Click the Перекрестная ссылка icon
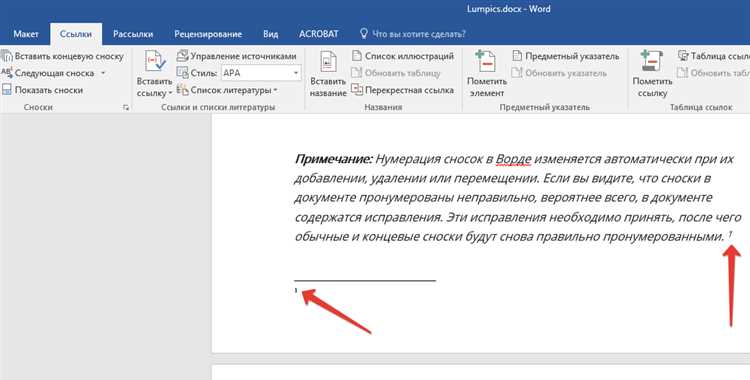Viewport: 750px width, 380px height. tap(357, 89)
